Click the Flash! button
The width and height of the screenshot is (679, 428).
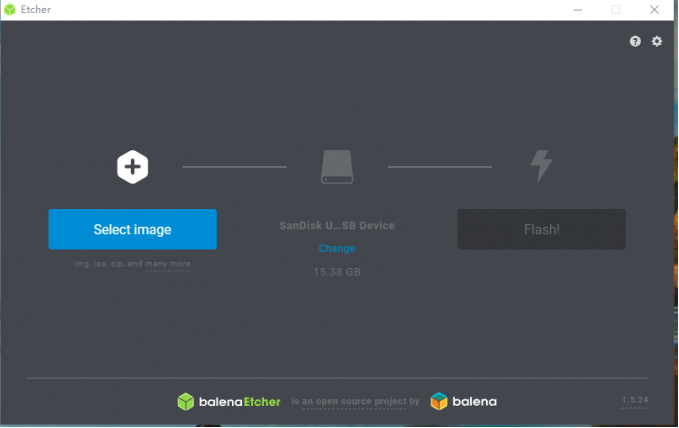[x=541, y=229]
